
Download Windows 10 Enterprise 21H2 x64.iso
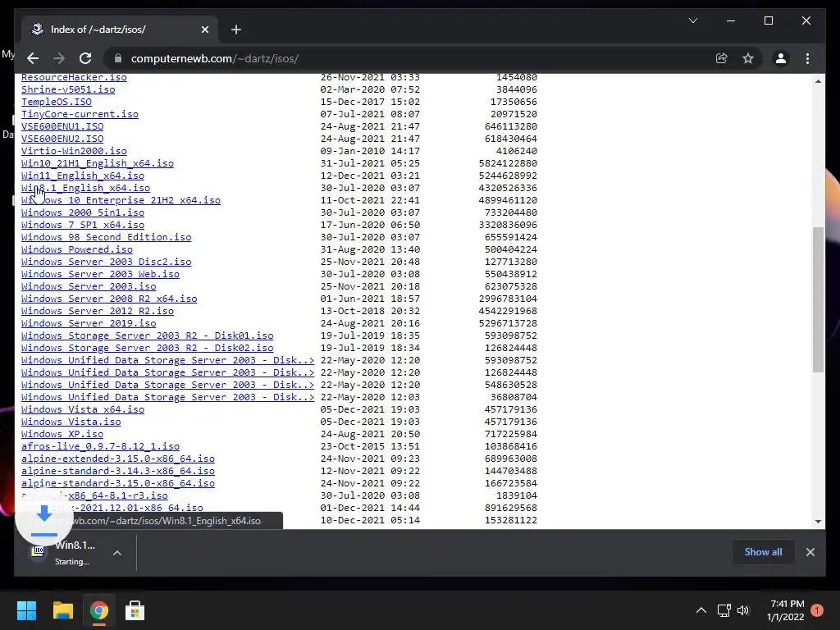(x=121, y=200)
